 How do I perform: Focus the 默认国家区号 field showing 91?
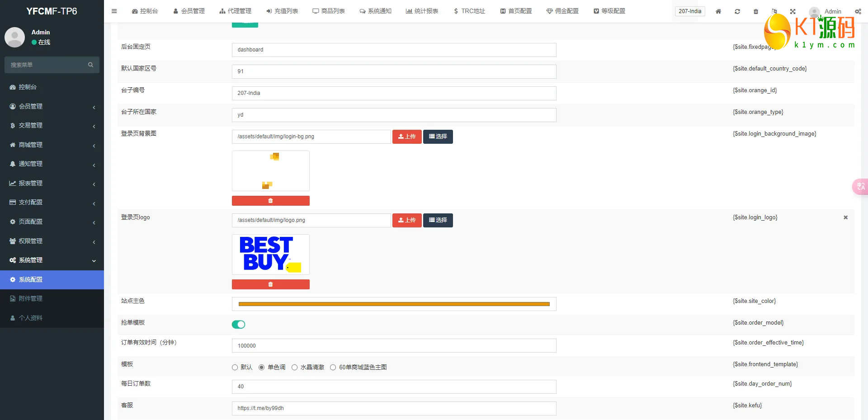(x=394, y=71)
